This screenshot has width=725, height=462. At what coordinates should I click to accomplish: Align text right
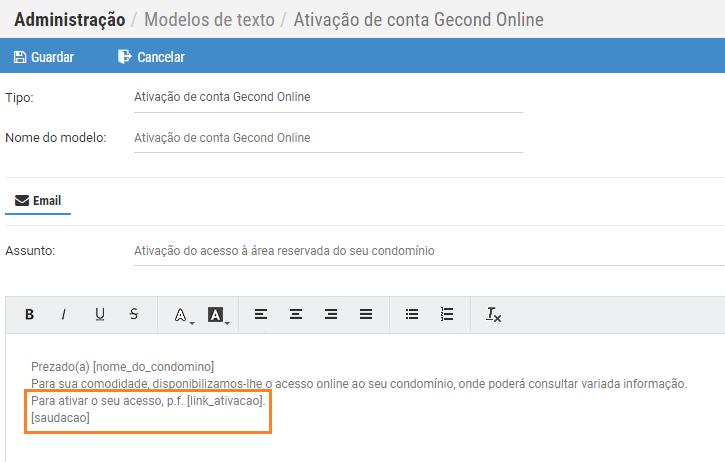click(331, 314)
